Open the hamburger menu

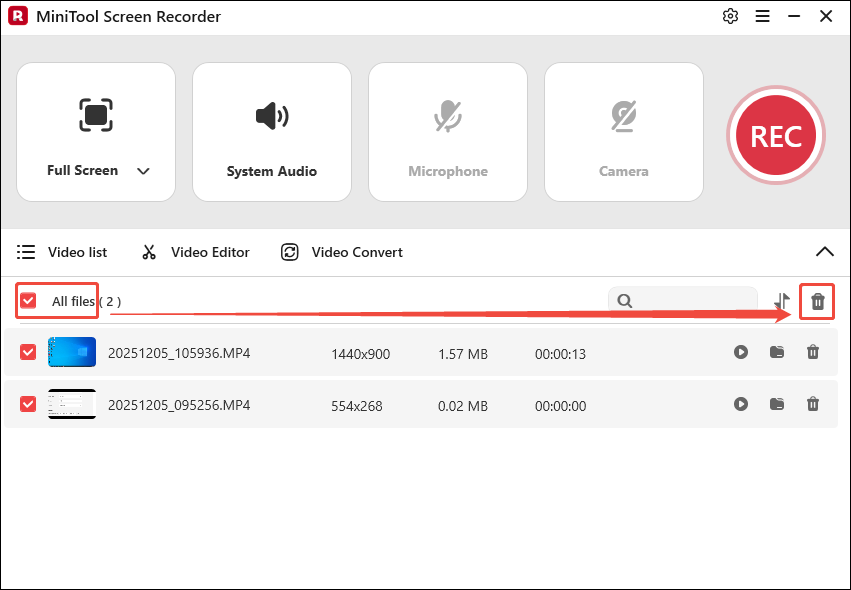pos(762,16)
